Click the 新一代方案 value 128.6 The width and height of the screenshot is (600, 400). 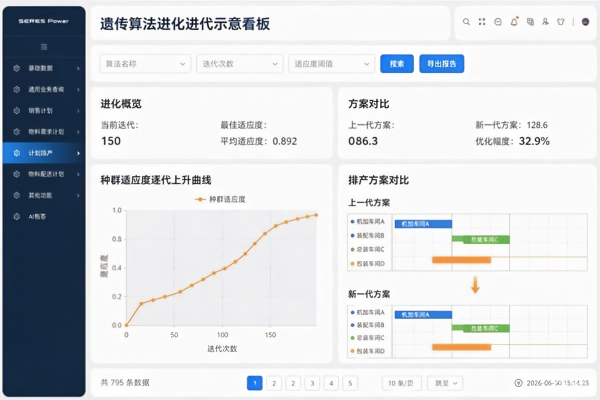tap(537, 125)
